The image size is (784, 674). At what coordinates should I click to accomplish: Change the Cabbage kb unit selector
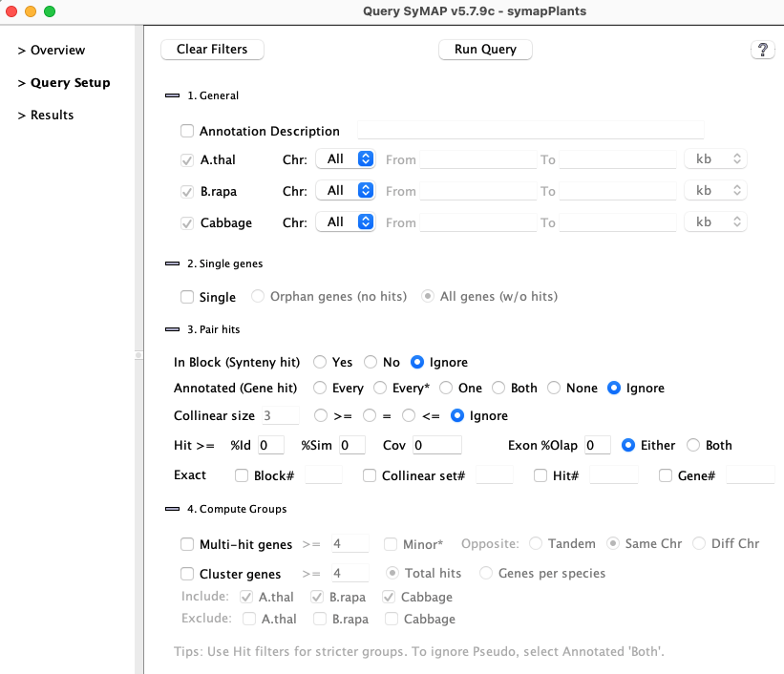[715, 222]
